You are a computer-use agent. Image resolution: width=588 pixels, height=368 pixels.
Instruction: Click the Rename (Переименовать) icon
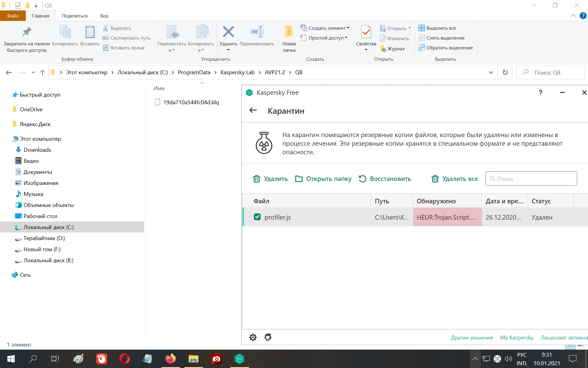click(257, 32)
